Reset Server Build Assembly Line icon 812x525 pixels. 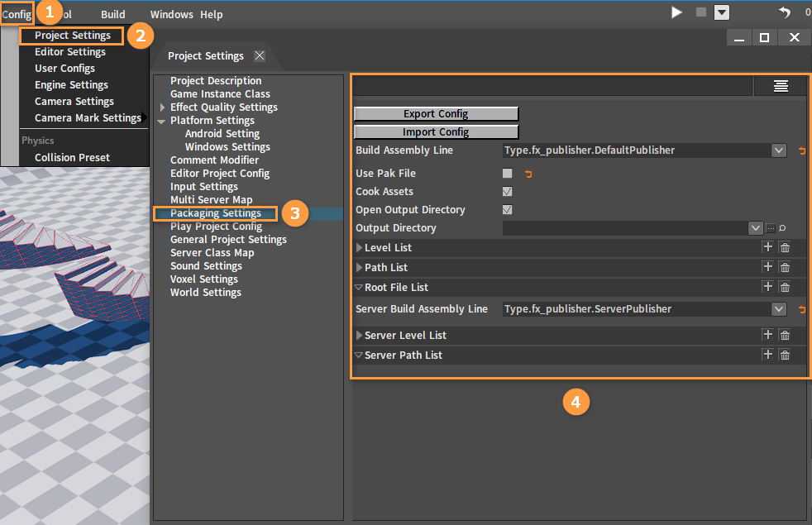(x=802, y=309)
